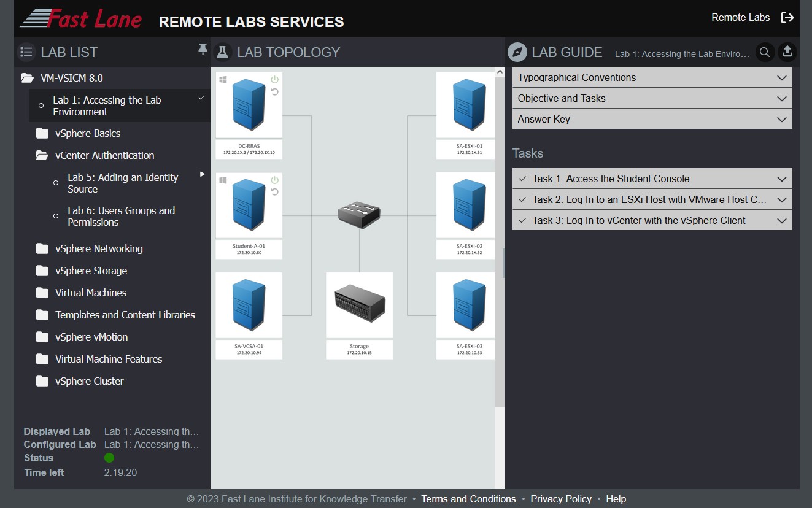
Task: Select Lab 5: Adding an Identity Source
Action: (x=123, y=183)
